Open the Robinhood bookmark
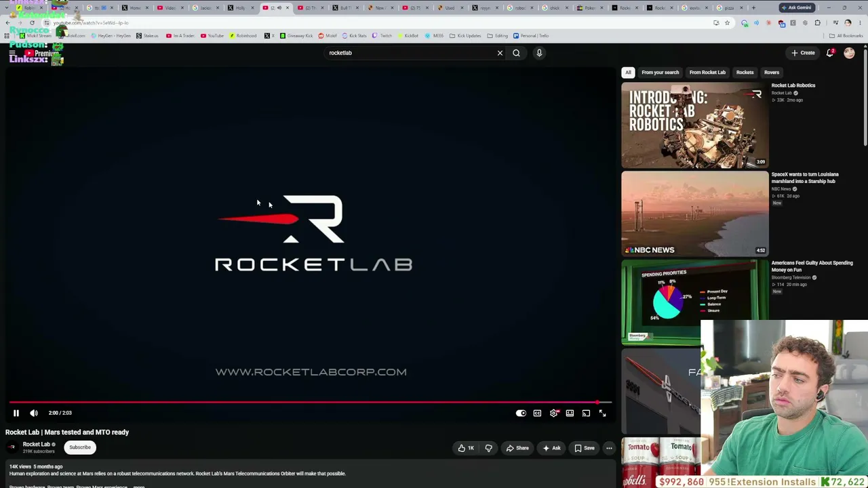This screenshot has height=488, width=868. (x=243, y=36)
